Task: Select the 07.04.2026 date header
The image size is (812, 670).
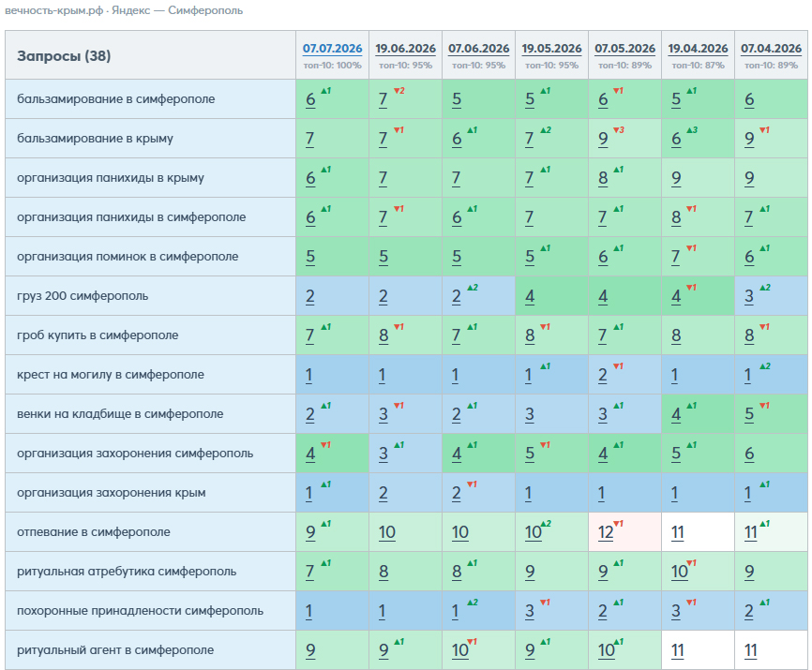Action: click(771, 49)
